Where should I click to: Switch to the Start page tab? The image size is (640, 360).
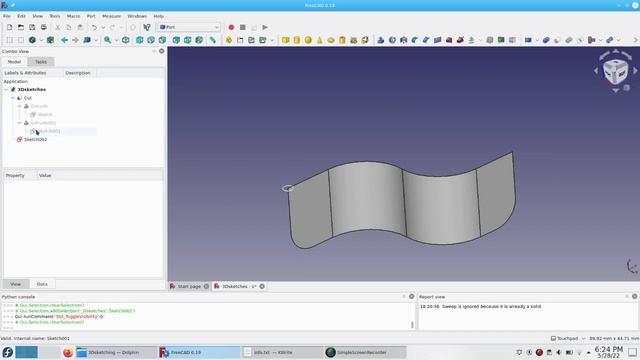click(189, 287)
